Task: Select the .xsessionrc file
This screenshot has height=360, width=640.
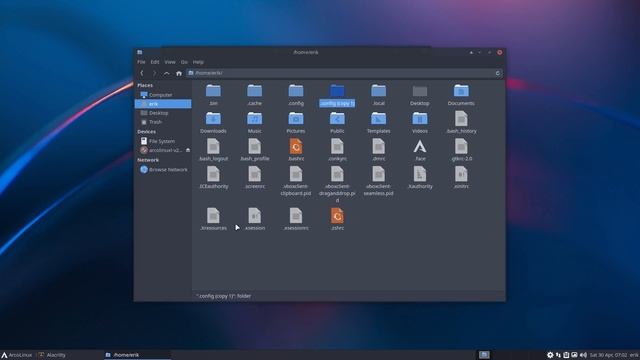Action: pyautogui.click(x=296, y=219)
